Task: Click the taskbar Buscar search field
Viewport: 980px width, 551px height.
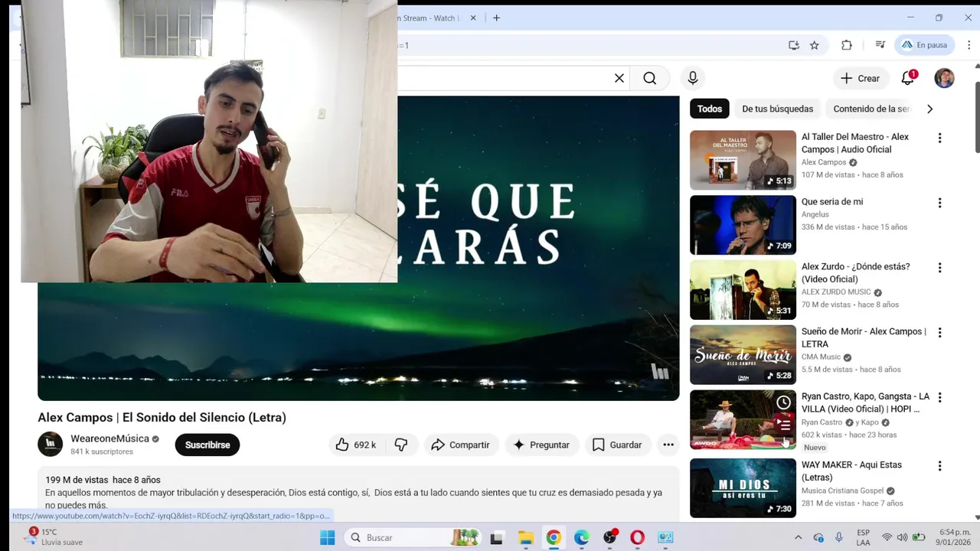Action: (413, 537)
